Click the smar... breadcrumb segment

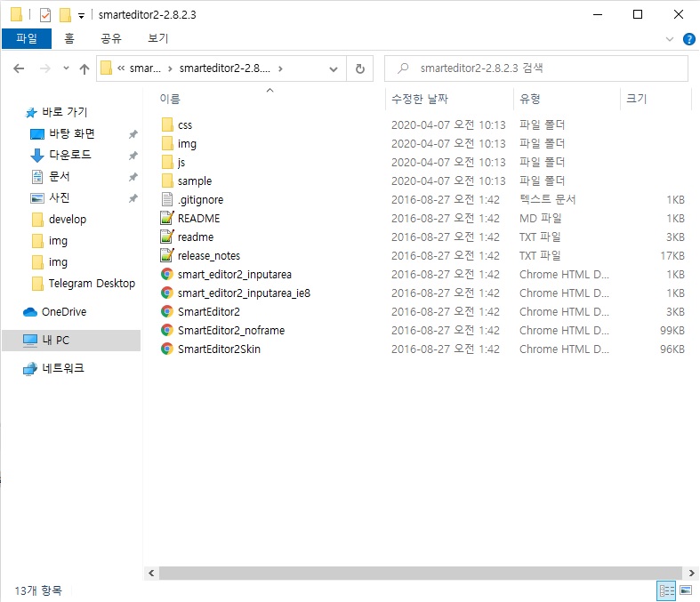(x=145, y=68)
